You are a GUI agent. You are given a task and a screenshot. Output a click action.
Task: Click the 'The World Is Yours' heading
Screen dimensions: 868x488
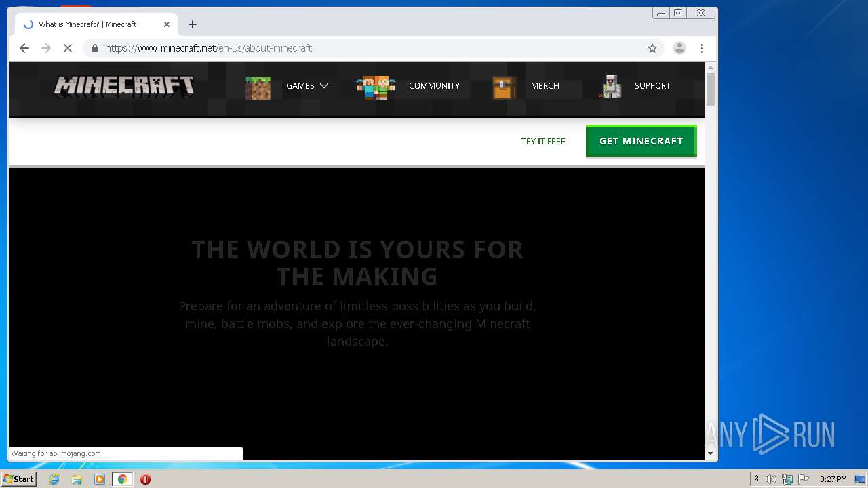(x=357, y=263)
